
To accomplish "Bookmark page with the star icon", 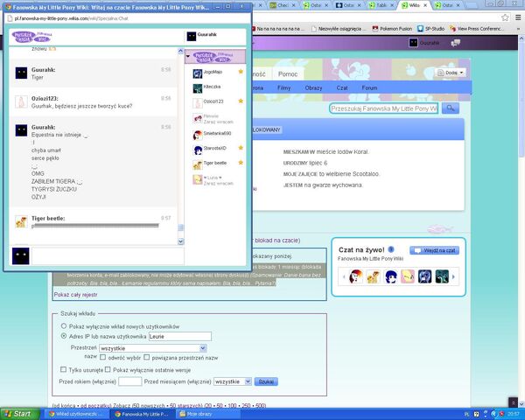I will (505, 17).
